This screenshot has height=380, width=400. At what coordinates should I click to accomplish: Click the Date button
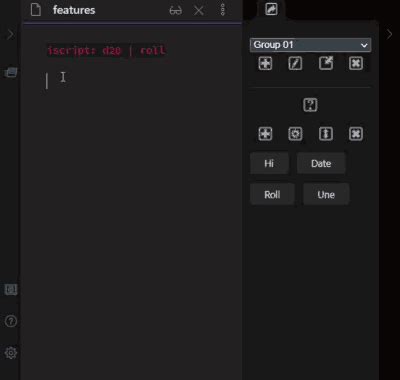tap(321, 163)
